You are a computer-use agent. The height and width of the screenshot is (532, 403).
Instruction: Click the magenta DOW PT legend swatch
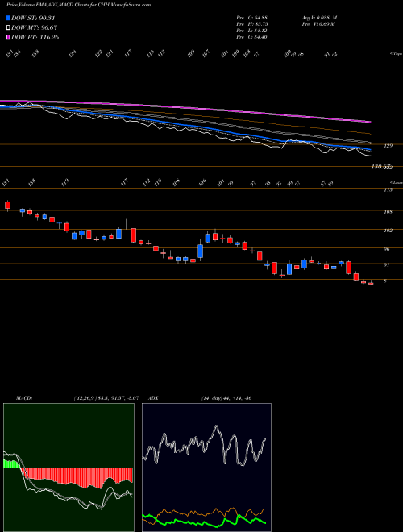pos(9,37)
